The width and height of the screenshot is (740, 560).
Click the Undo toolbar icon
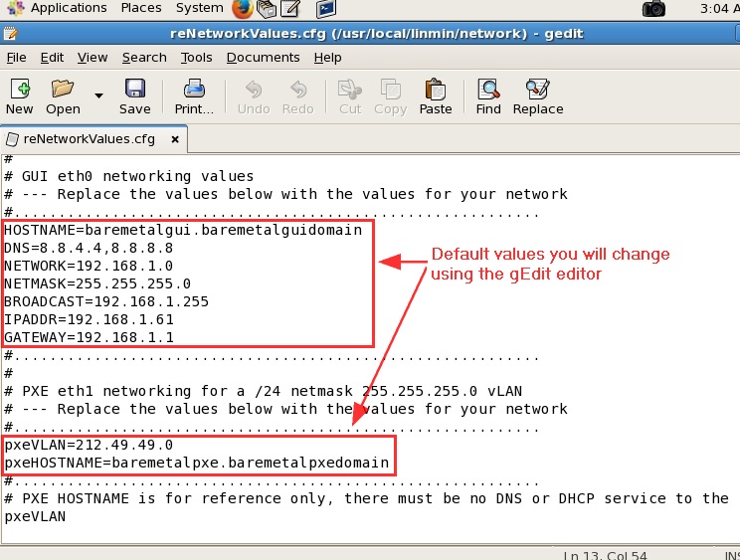(x=254, y=96)
